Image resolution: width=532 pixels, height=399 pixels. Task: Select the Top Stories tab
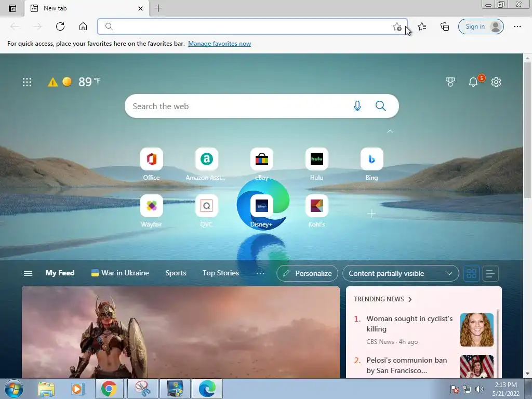(x=221, y=273)
